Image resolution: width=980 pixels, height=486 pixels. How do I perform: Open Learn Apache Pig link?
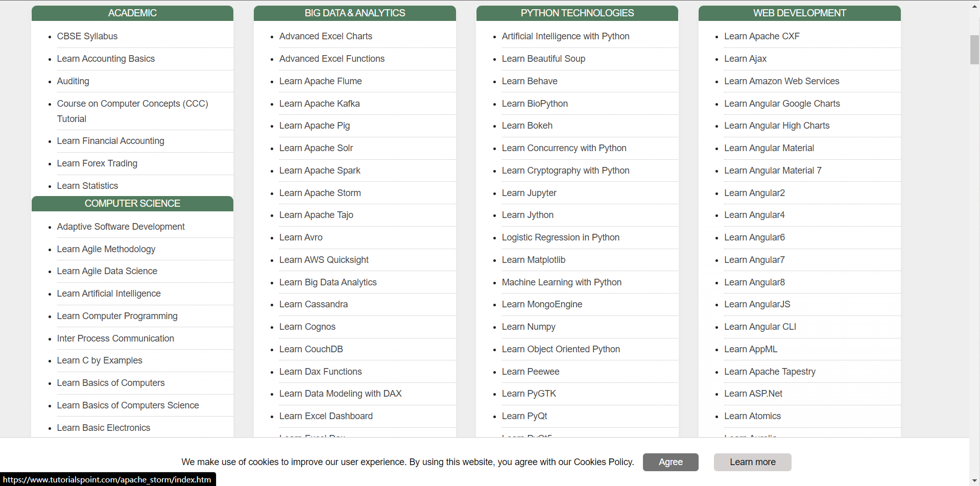pyautogui.click(x=315, y=126)
